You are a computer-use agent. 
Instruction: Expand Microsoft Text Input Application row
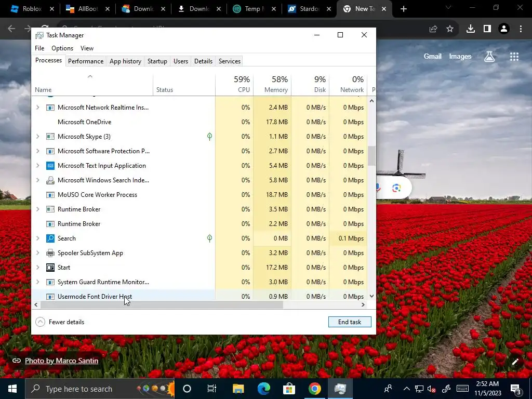[37, 166]
